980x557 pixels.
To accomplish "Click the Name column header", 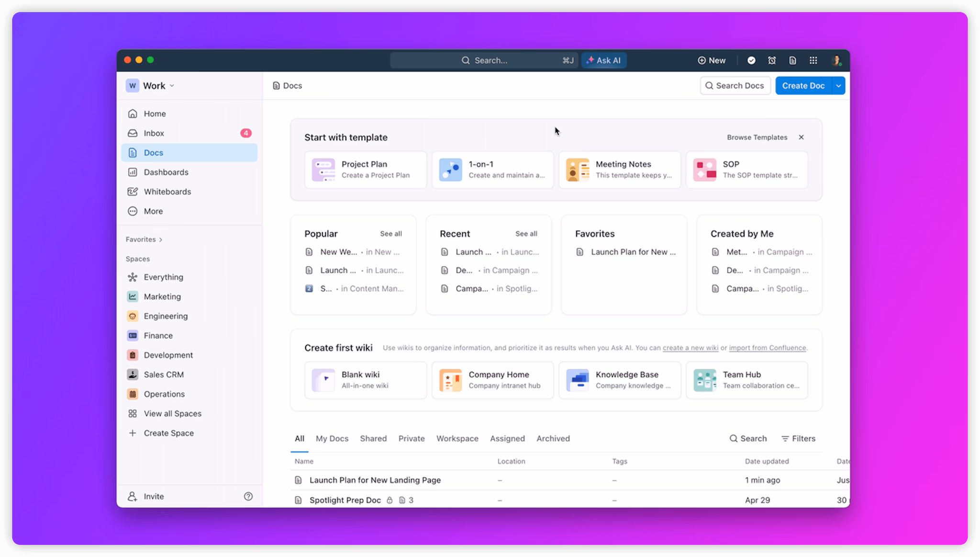I will pyautogui.click(x=304, y=461).
